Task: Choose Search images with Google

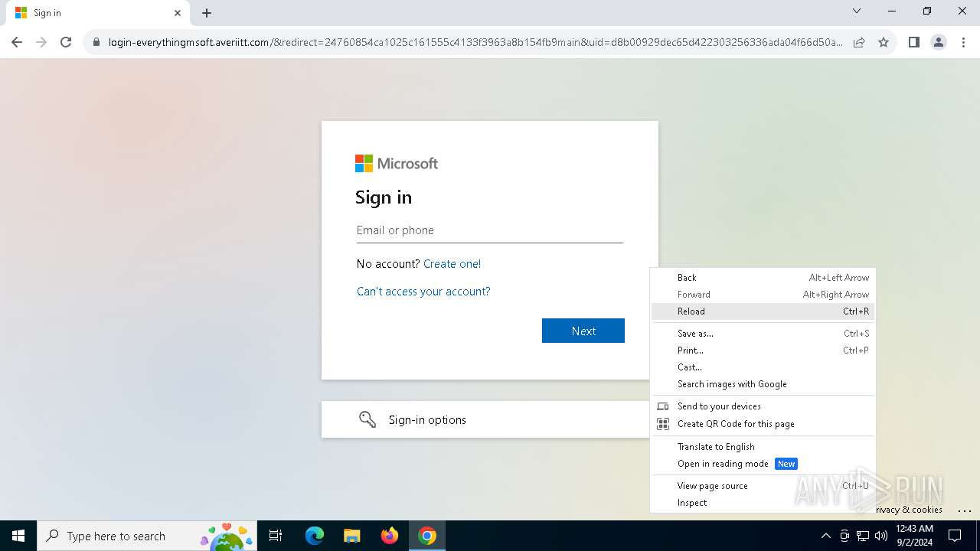Action: (763, 384)
